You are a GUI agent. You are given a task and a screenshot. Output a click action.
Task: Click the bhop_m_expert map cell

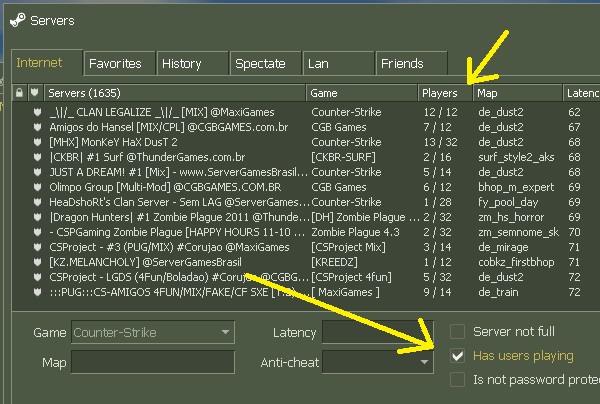(x=516, y=187)
